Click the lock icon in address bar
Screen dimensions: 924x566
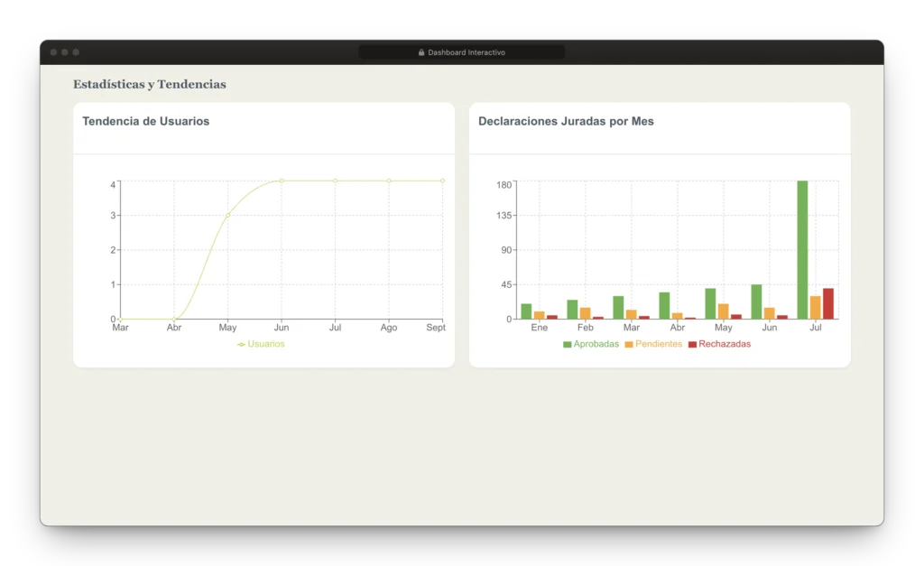point(421,52)
